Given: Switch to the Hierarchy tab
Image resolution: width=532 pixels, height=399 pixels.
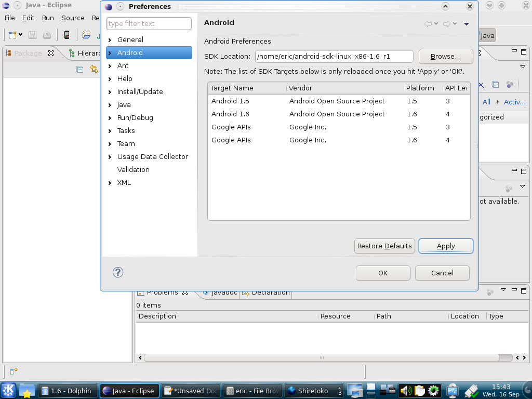Looking at the screenshot, I should 85,53.
